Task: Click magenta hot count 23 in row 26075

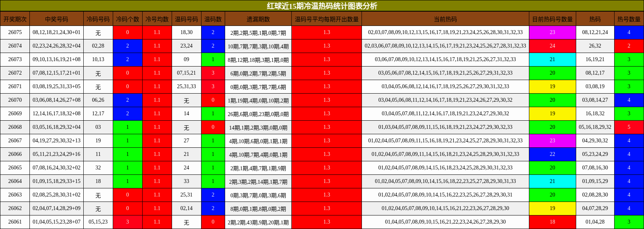Action: (552, 32)
